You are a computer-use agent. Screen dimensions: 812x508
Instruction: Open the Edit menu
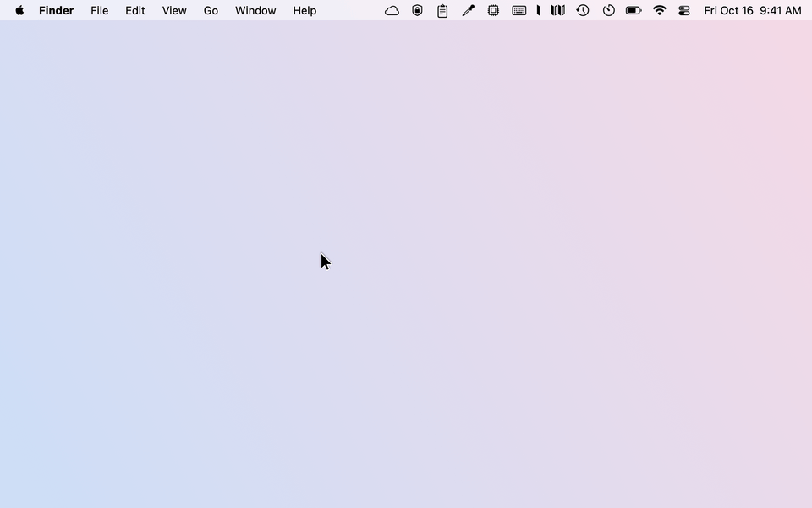coord(134,10)
